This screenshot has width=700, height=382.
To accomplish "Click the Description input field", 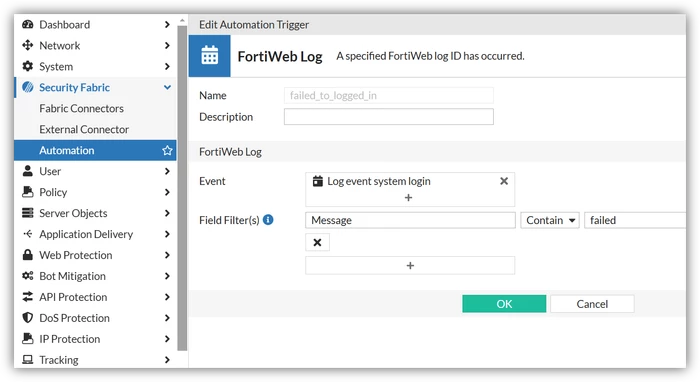I will [x=389, y=116].
